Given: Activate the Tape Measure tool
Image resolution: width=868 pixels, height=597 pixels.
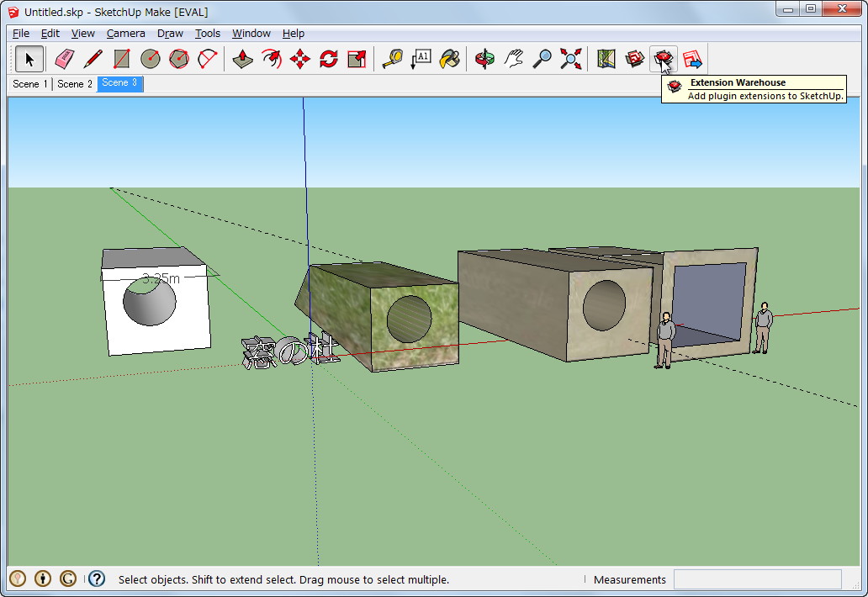Looking at the screenshot, I should coord(392,59).
